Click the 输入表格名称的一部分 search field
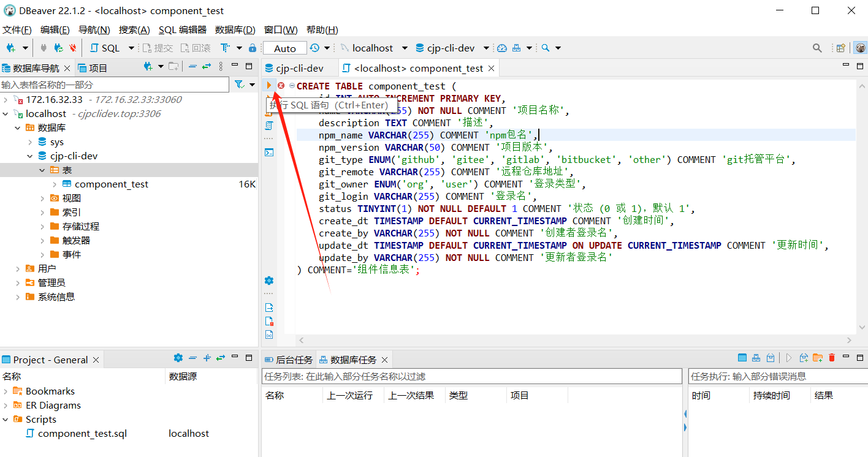This screenshot has width=868, height=457. tap(115, 85)
